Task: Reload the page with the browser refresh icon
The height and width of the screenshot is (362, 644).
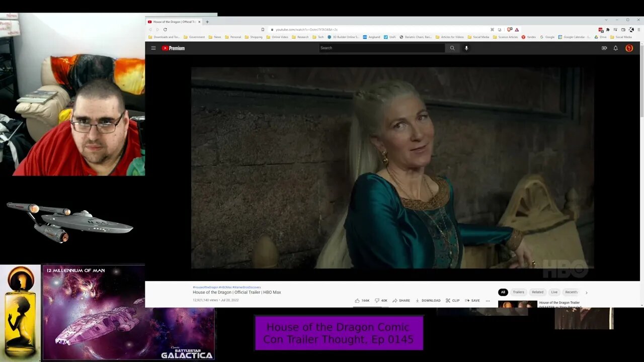Action: pos(165,30)
